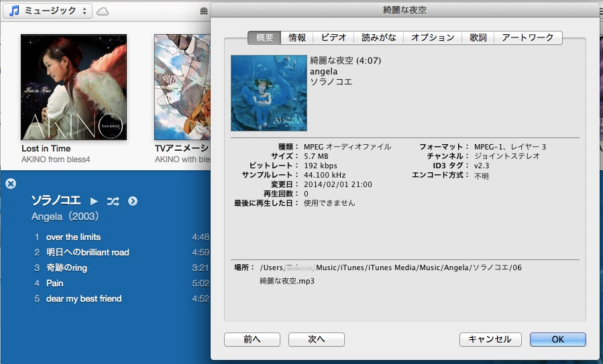Click the MPEG-1、レイヤー 3 format value
The width and height of the screenshot is (603, 364).
pyautogui.click(x=510, y=147)
